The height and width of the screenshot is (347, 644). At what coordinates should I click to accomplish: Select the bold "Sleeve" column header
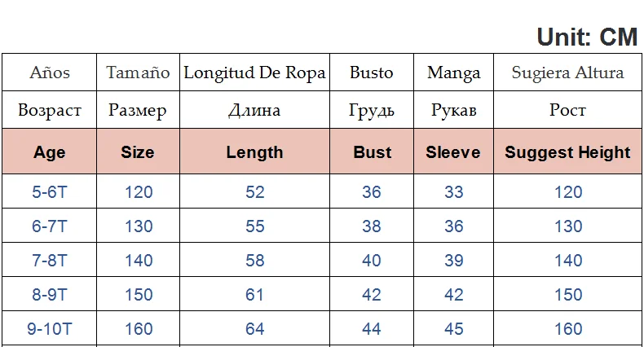click(x=453, y=152)
